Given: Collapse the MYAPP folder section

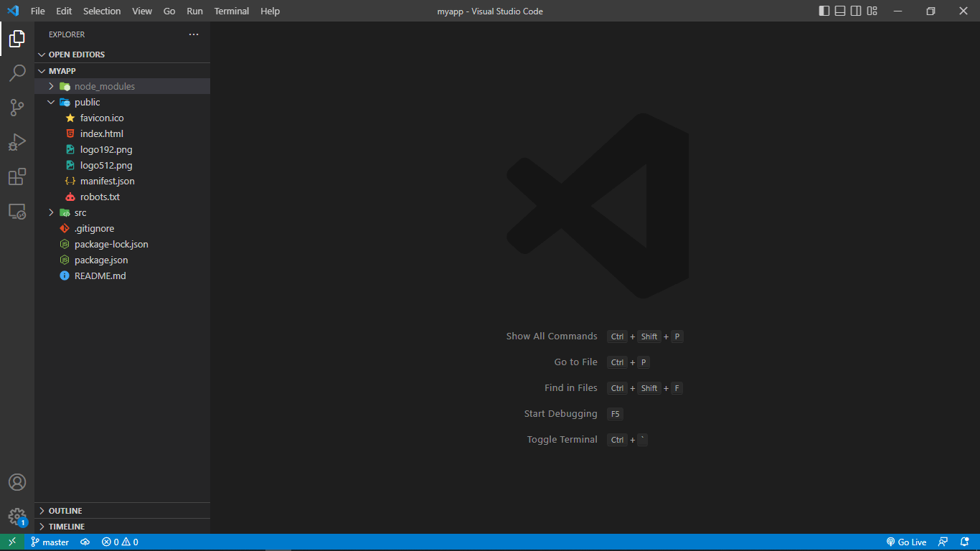Looking at the screenshot, I should click(x=122, y=71).
